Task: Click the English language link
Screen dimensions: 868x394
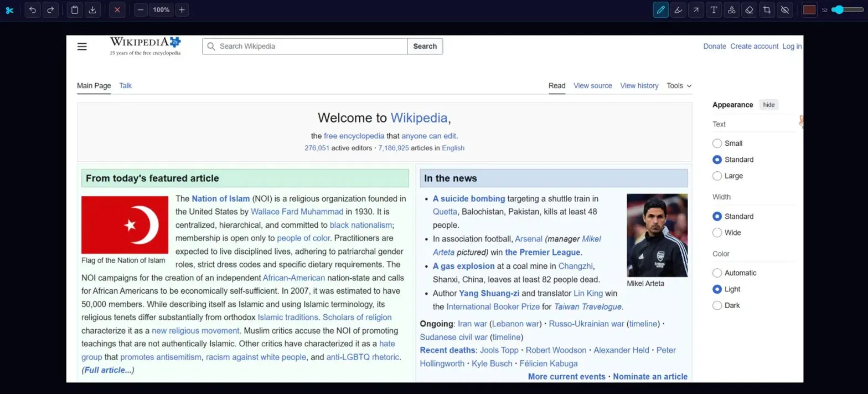Action: 453,148
